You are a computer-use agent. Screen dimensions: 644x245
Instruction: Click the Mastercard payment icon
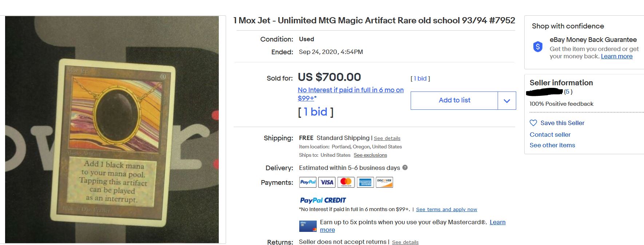point(346,182)
